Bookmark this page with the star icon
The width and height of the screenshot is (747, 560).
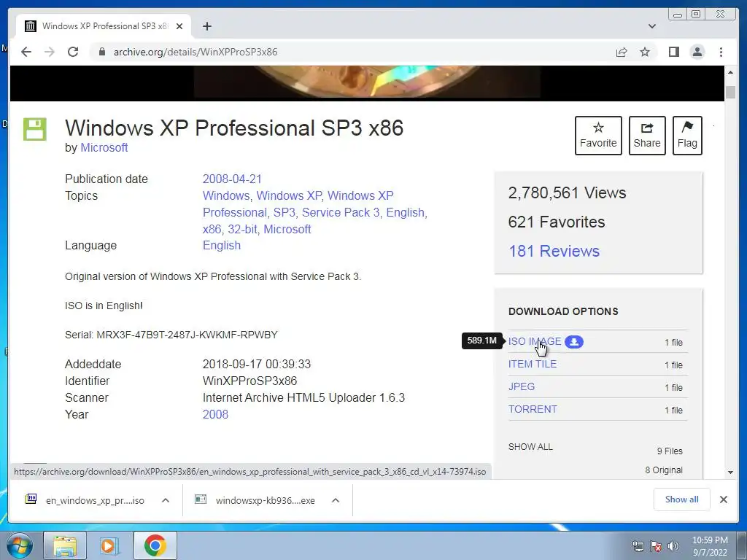coord(645,52)
